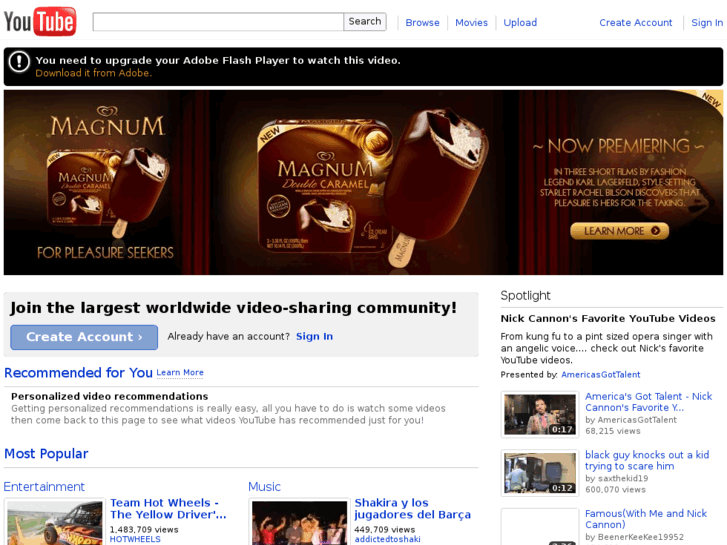Click the Flash warning exclamation icon
Screen dimensions: 727x545
pyautogui.click(x=19, y=62)
